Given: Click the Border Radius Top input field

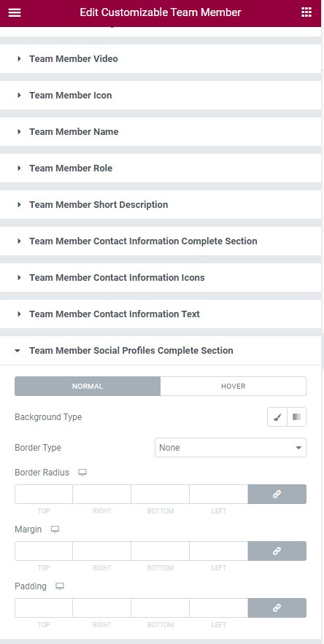Looking at the screenshot, I should point(44,494).
